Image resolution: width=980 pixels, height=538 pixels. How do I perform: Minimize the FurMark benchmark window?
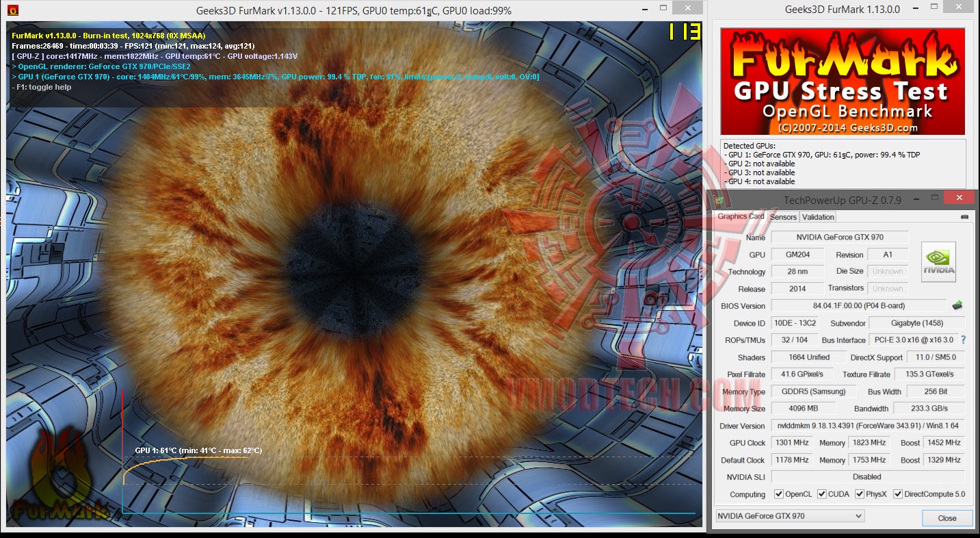tap(644, 10)
